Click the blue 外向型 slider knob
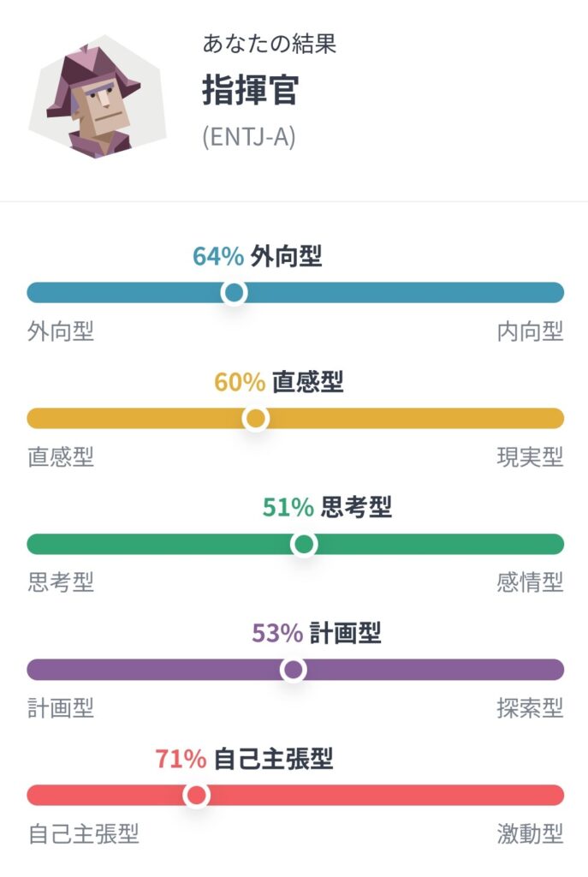 (234, 292)
